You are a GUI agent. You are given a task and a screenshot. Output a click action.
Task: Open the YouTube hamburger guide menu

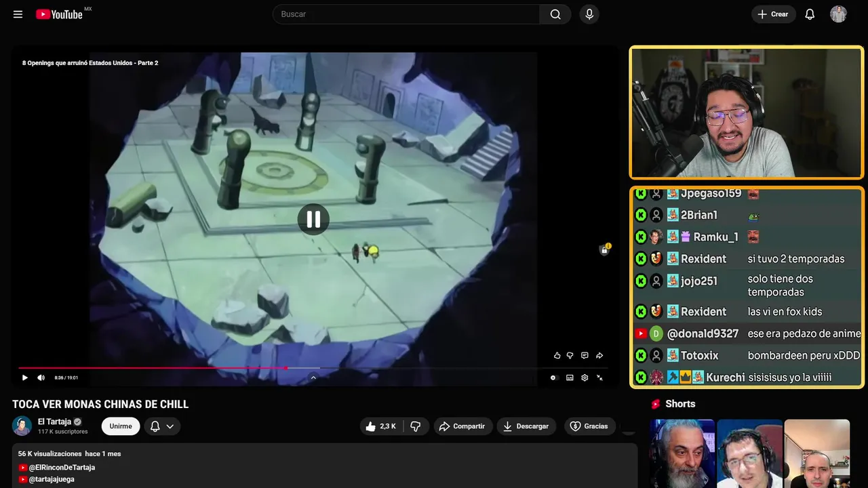pyautogui.click(x=18, y=14)
